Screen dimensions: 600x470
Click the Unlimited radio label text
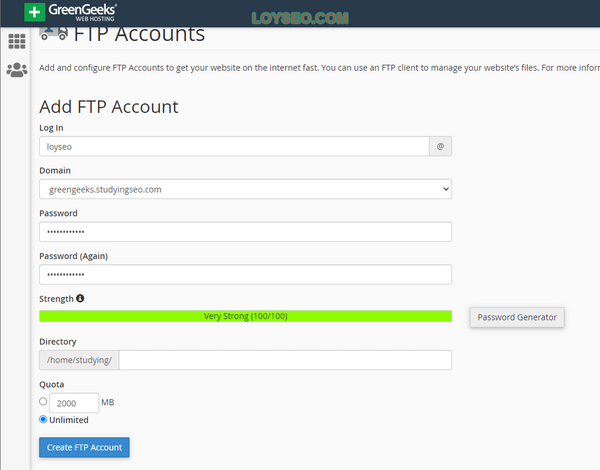coord(69,420)
